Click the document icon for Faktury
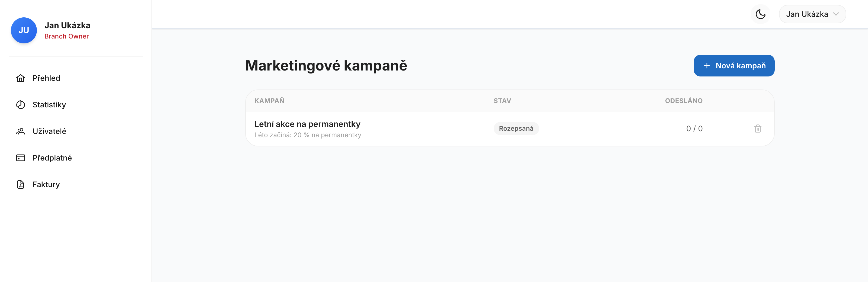 click(21, 184)
